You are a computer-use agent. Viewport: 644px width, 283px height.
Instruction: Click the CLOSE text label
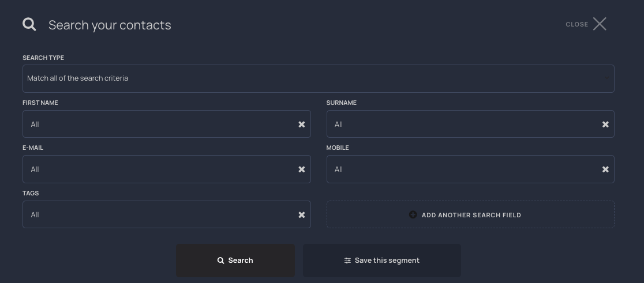(576, 24)
